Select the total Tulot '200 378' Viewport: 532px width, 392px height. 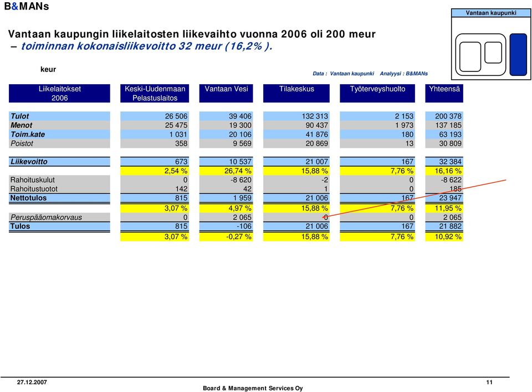448,116
